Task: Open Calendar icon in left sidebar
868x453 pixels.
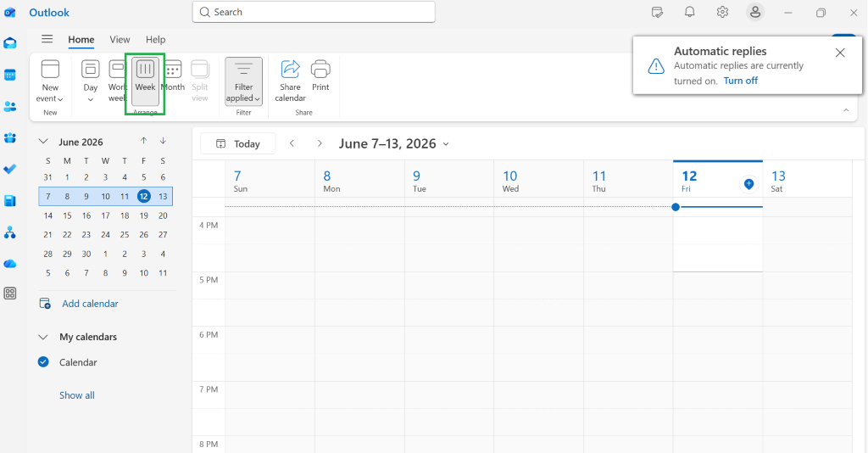Action: (x=10, y=75)
